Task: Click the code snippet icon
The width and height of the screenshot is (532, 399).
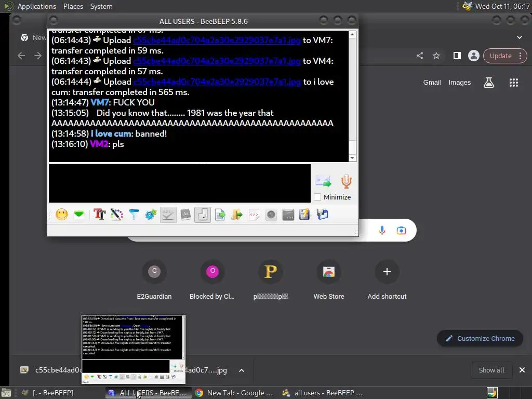Action: pyautogui.click(x=254, y=215)
